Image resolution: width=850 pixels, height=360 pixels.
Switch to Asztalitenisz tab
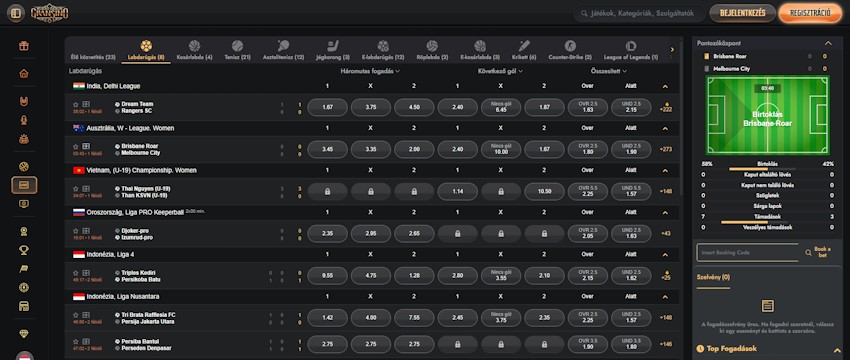(x=283, y=50)
